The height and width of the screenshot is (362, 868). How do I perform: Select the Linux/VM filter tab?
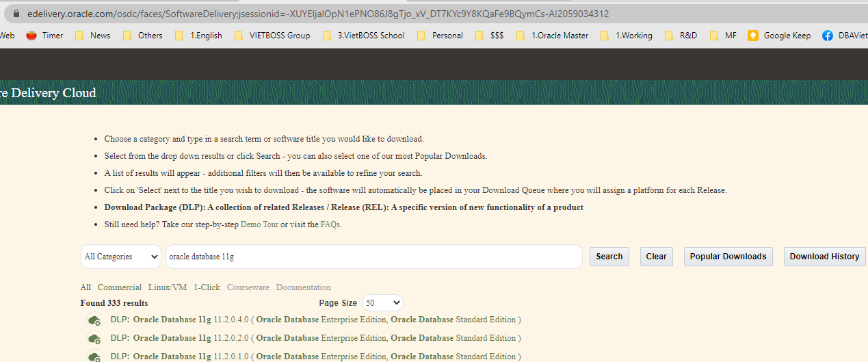pyautogui.click(x=168, y=287)
